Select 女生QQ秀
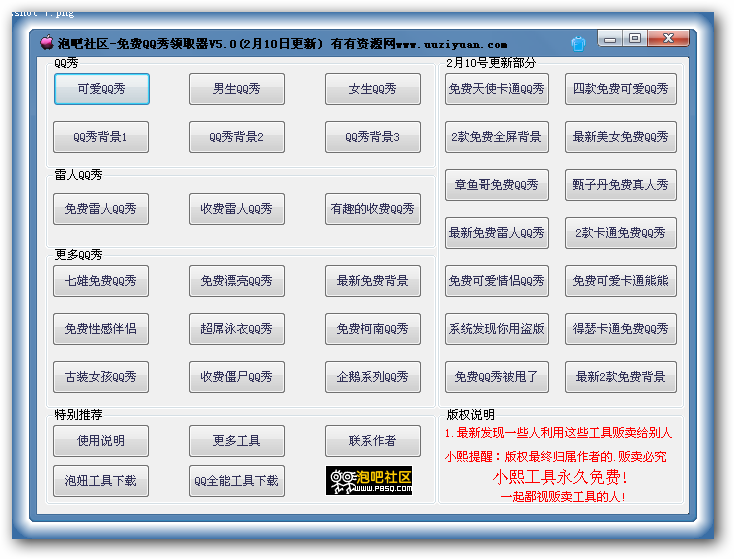This screenshot has height=559, width=734. point(373,89)
